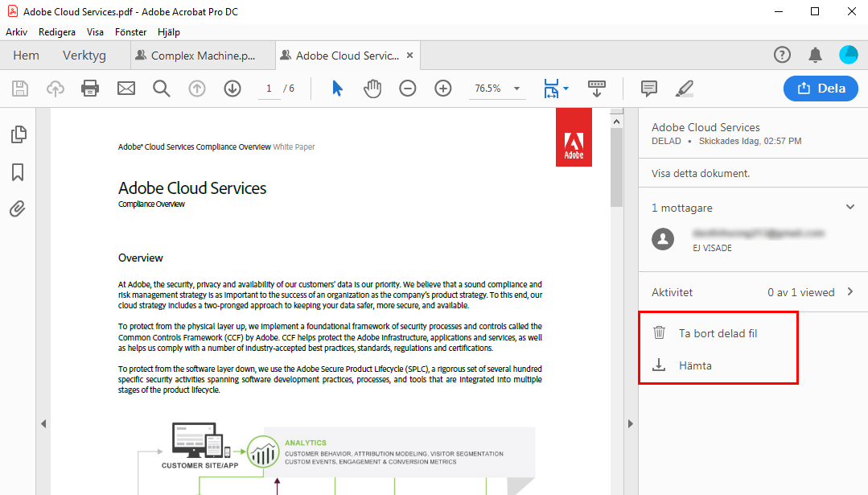Open the user profile avatar
This screenshot has width=868, height=495.
click(x=849, y=55)
